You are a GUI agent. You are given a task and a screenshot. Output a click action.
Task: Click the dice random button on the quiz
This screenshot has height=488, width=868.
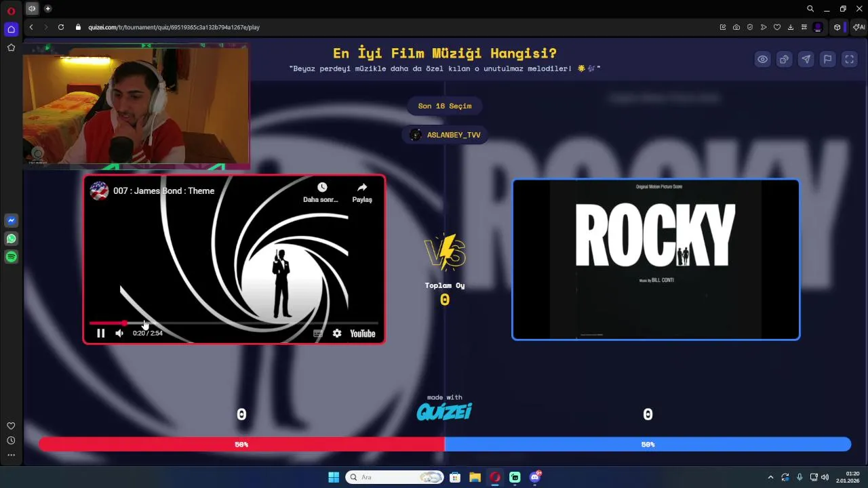tap(785, 60)
